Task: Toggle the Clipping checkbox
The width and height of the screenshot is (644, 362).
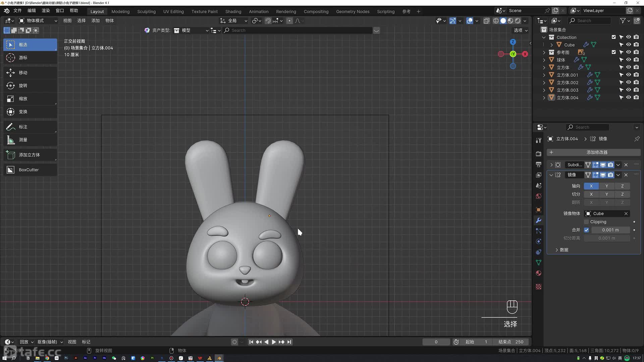Action: tap(586, 222)
